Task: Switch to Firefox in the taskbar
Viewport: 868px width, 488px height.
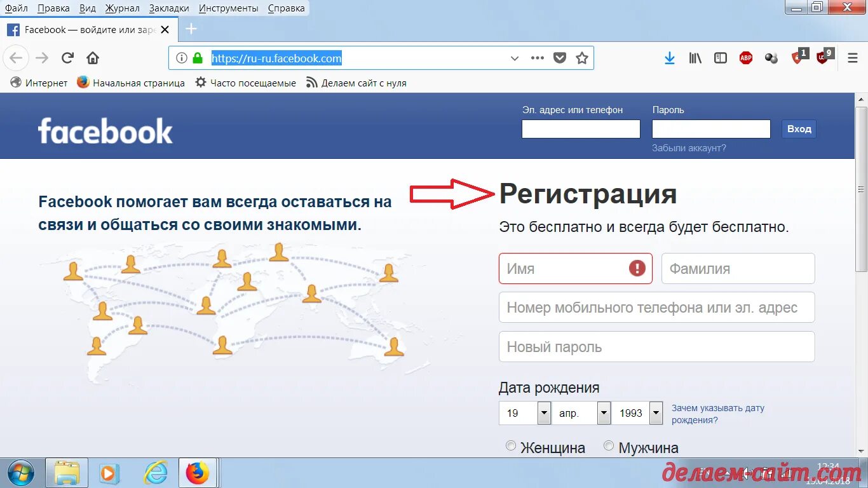Action: point(198,473)
